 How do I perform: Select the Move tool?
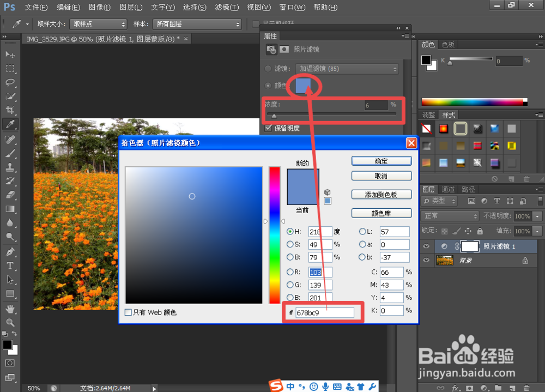[10, 55]
